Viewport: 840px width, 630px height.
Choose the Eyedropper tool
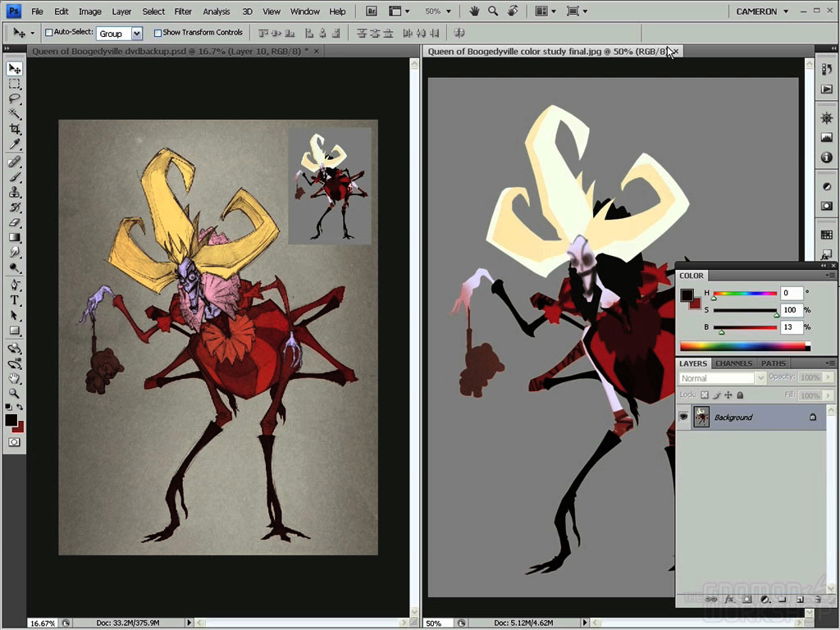pyautogui.click(x=15, y=145)
